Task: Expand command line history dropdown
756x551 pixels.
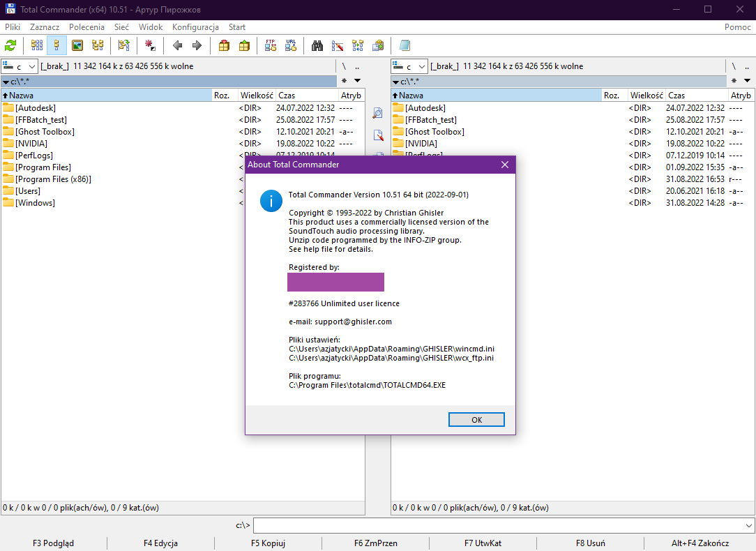Action: pos(748,525)
